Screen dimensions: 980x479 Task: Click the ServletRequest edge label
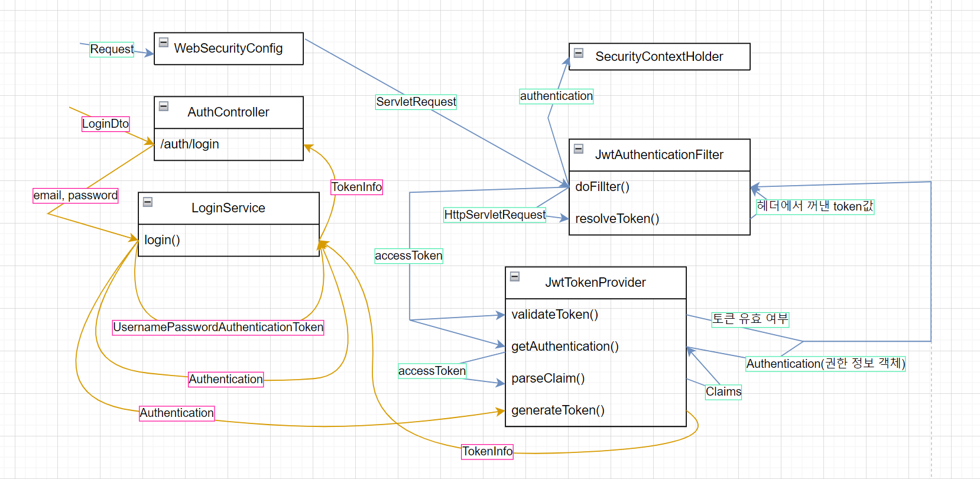pyautogui.click(x=416, y=102)
